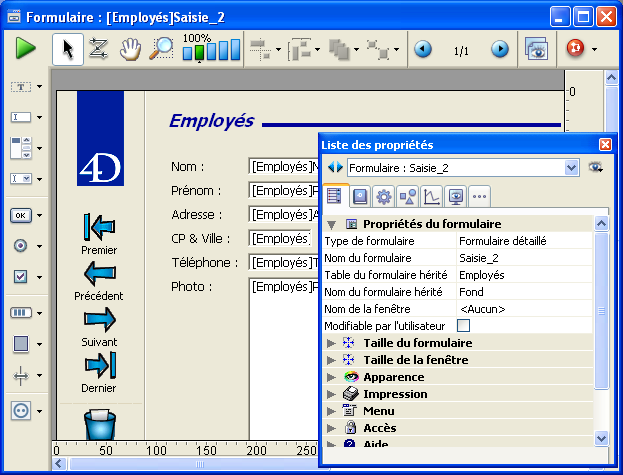Screen dimensions: 623x475
Task: Go to previous form page arrow
Action: [423, 49]
